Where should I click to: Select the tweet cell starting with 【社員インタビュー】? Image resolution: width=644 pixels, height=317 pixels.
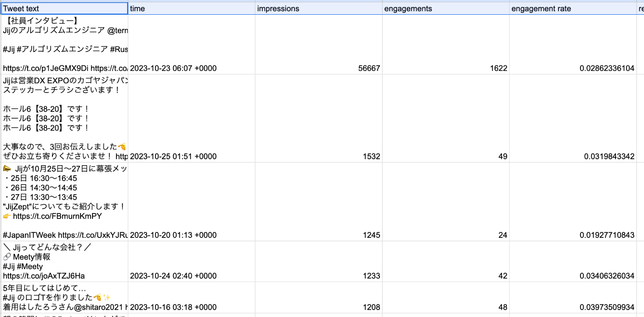[64, 44]
